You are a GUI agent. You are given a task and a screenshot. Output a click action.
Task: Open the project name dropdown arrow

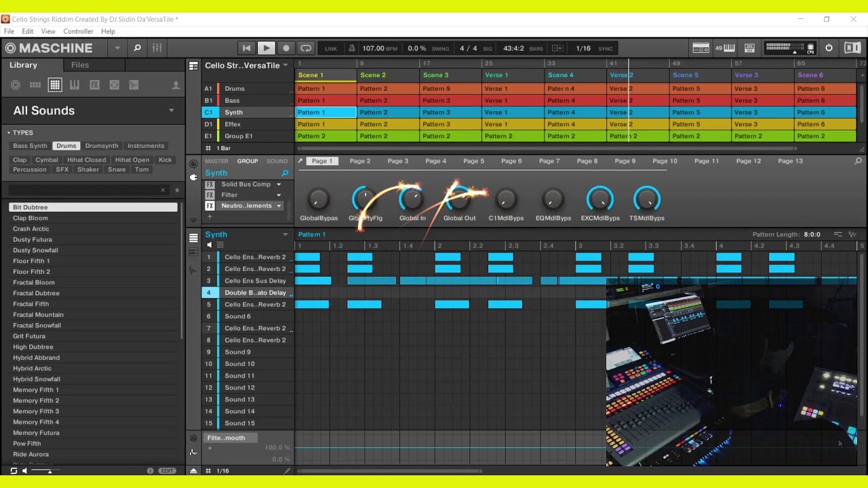285,66
